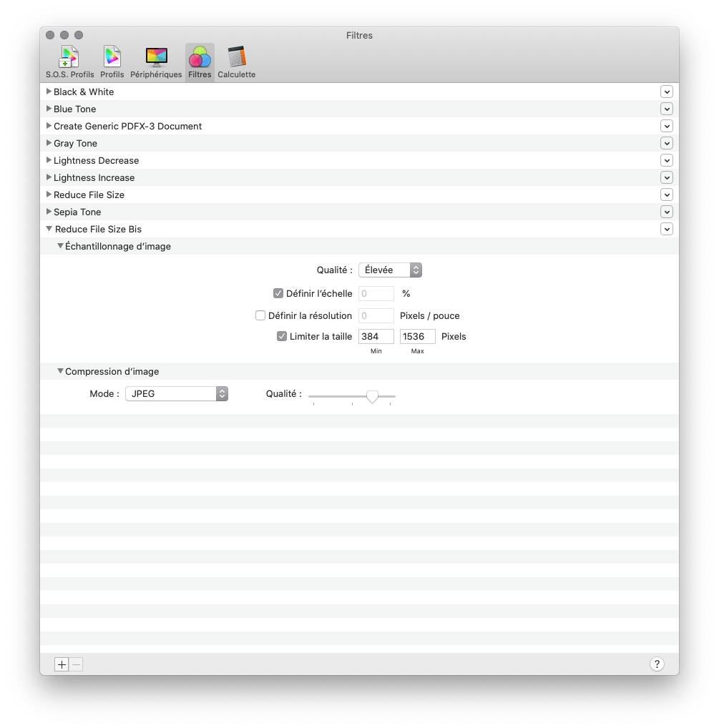Click the resolution Pixels / pouce field
The width and height of the screenshot is (719, 728).
[376, 315]
